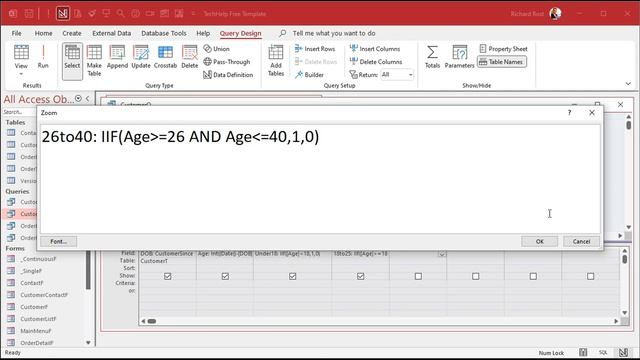Check Show box in seventh grid column
This screenshot has height=360, width=640.
click(x=533, y=276)
